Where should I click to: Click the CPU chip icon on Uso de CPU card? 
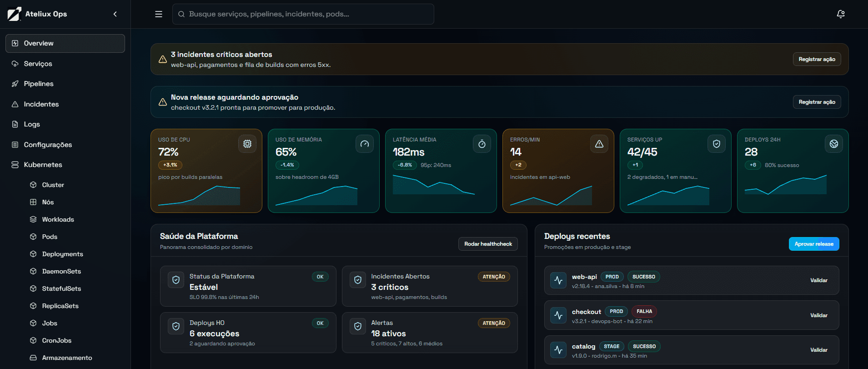click(247, 144)
